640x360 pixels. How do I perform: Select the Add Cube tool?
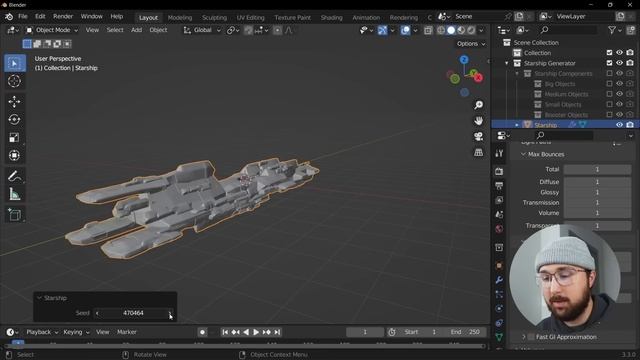pyautogui.click(x=14, y=214)
